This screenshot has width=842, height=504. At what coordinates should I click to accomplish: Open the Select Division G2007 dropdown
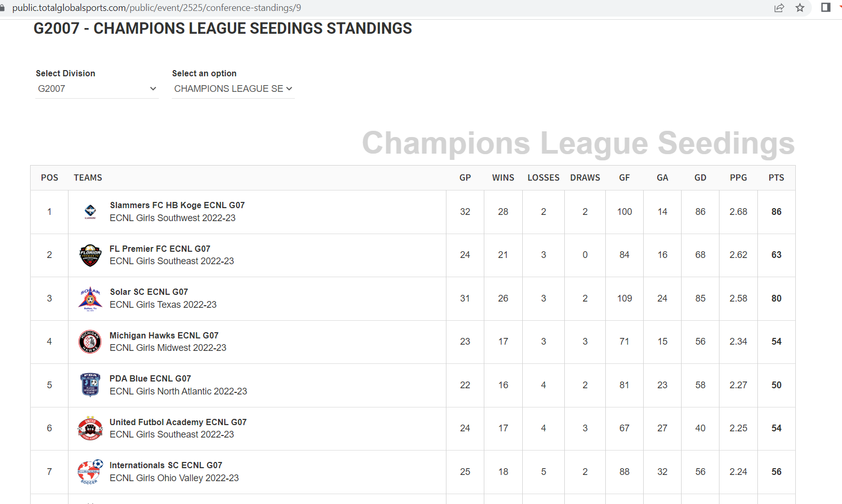[x=97, y=89]
